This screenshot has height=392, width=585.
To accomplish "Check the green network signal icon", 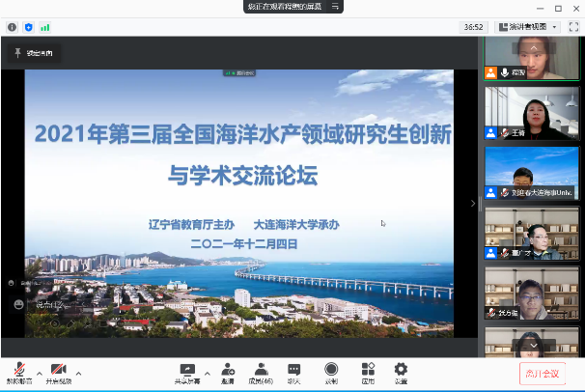I will (x=45, y=27).
